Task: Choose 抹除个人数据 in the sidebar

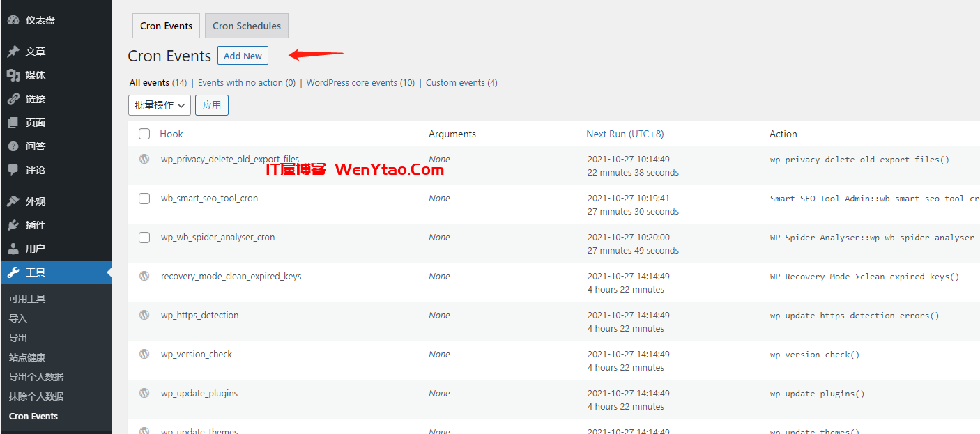Action: tap(36, 396)
